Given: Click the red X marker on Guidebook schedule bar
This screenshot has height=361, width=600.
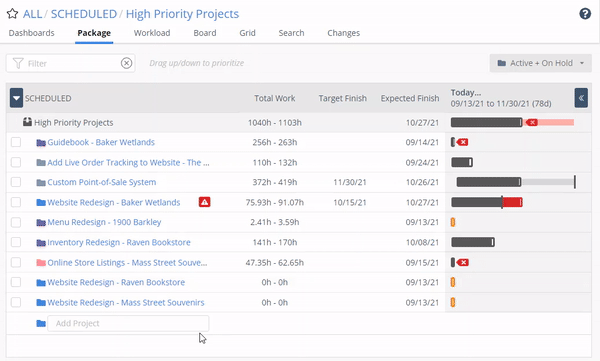Looking at the screenshot, I should [x=462, y=142].
